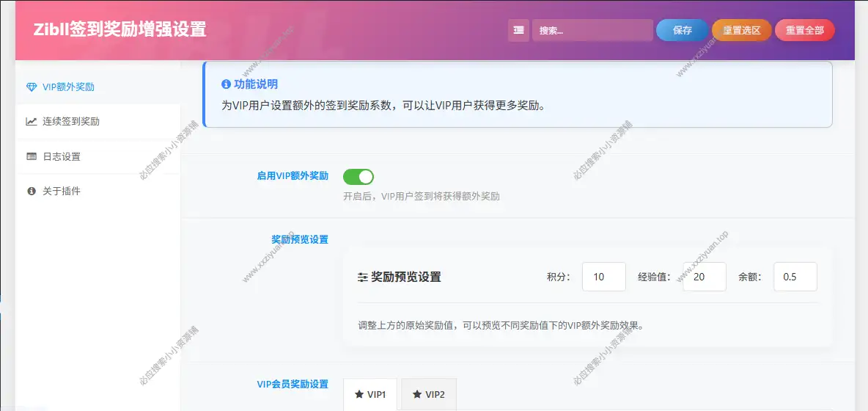
Task: Click the 积分 value input field
Action: pos(603,277)
